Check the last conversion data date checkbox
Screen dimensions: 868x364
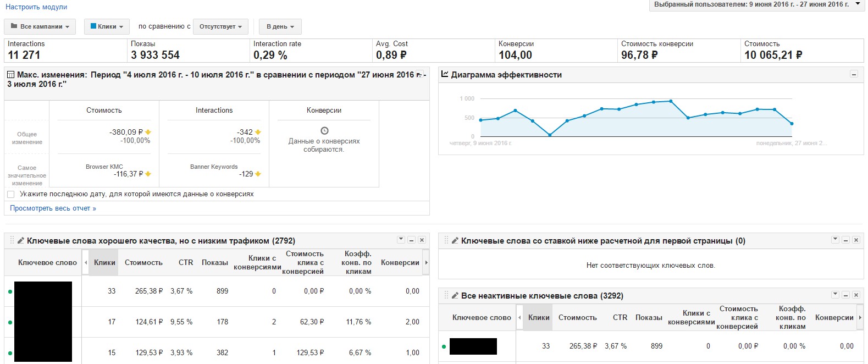click(x=10, y=194)
